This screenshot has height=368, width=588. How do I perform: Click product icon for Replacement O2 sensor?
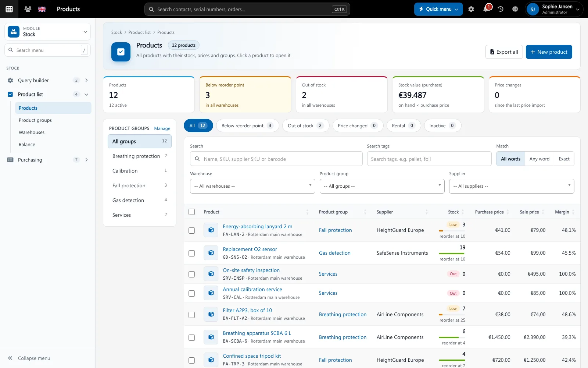211,253
